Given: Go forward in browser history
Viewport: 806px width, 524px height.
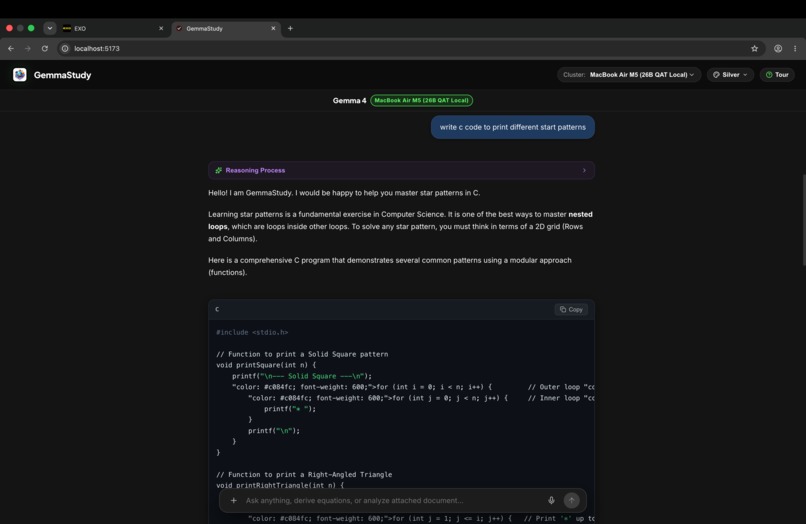Looking at the screenshot, I should tap(28, 48).
